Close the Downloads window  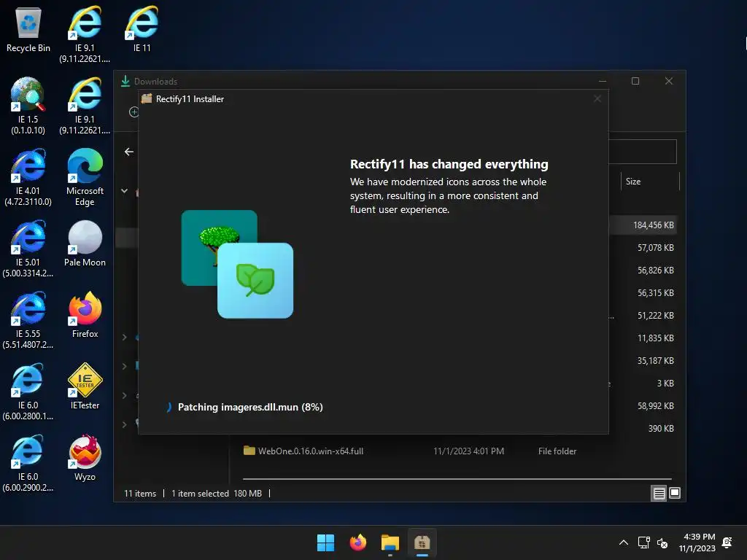click(669, 81)
